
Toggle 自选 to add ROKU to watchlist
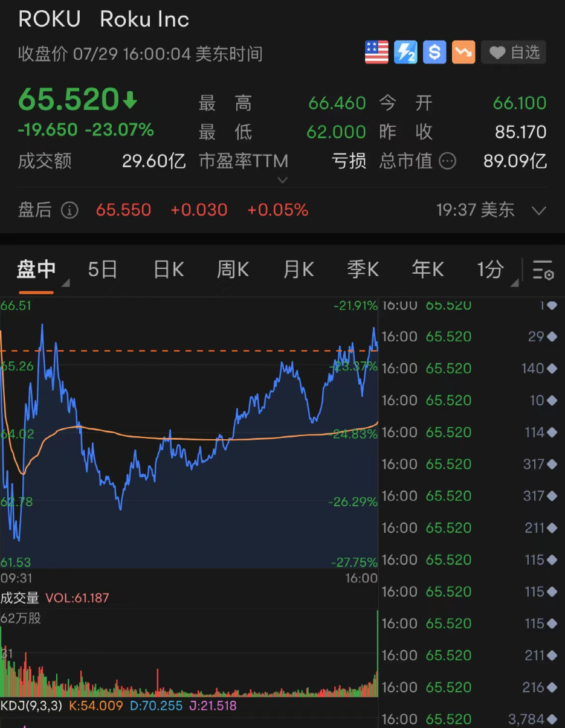513,52
